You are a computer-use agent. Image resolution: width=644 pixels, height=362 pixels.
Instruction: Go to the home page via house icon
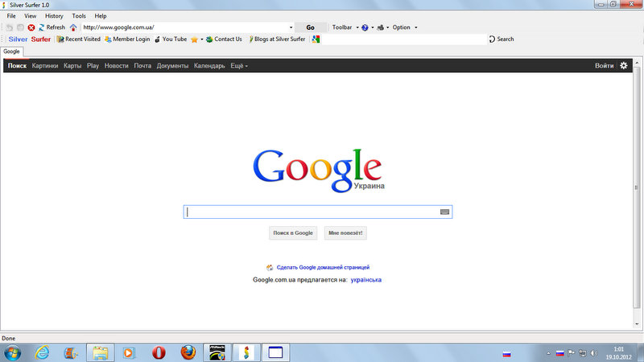tap(73, 27)
